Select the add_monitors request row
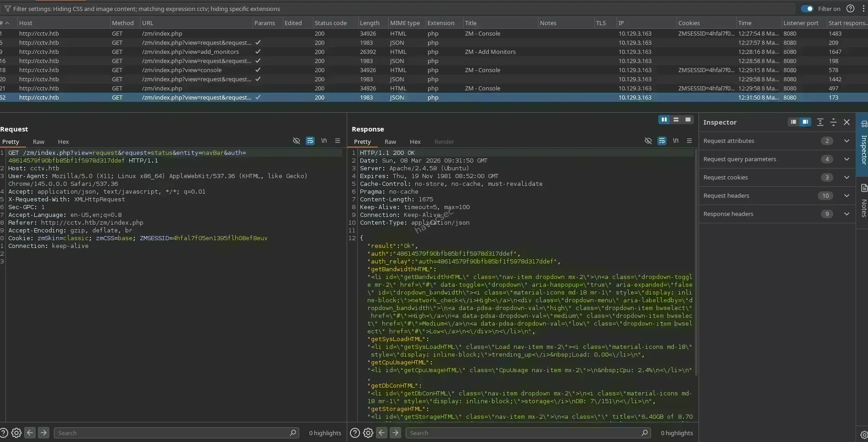868x442 pixels. click(x=434, y=52)
